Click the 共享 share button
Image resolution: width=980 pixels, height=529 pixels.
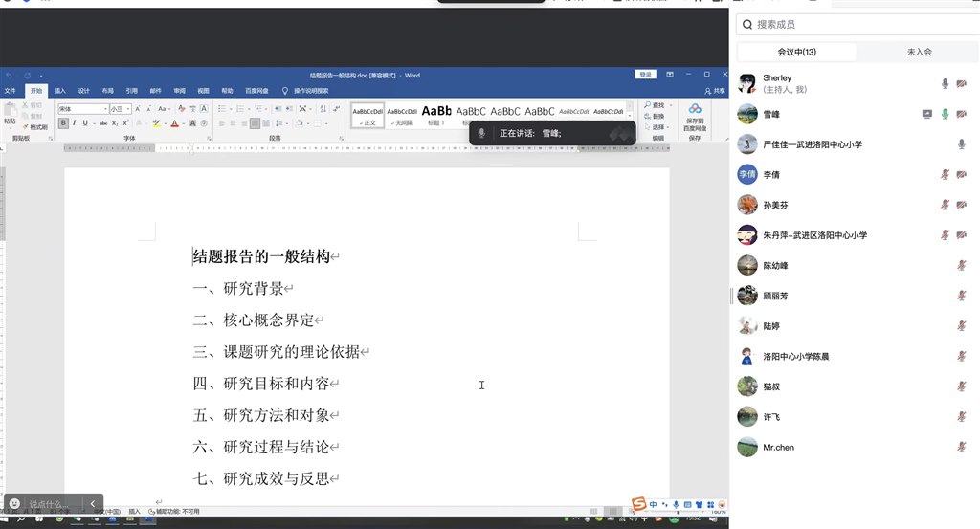(x=716, y=91)
